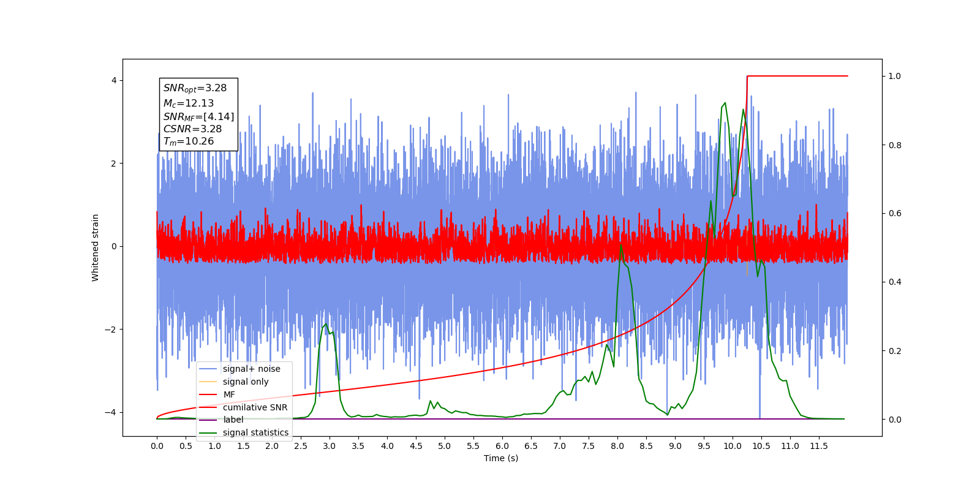Click the SNRopt=3.28 annotation text
The image size is (980, 490).
(195, 88)
